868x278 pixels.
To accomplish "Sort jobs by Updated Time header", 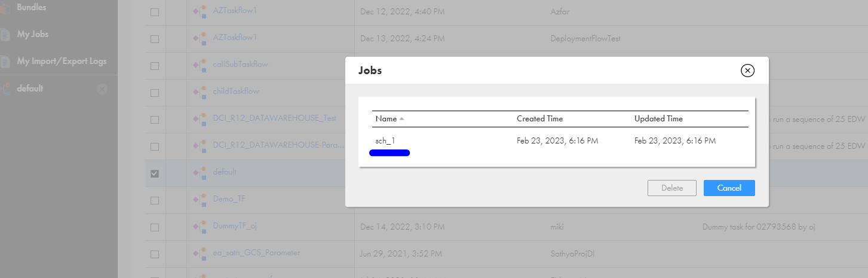I will tap(658, 119).
